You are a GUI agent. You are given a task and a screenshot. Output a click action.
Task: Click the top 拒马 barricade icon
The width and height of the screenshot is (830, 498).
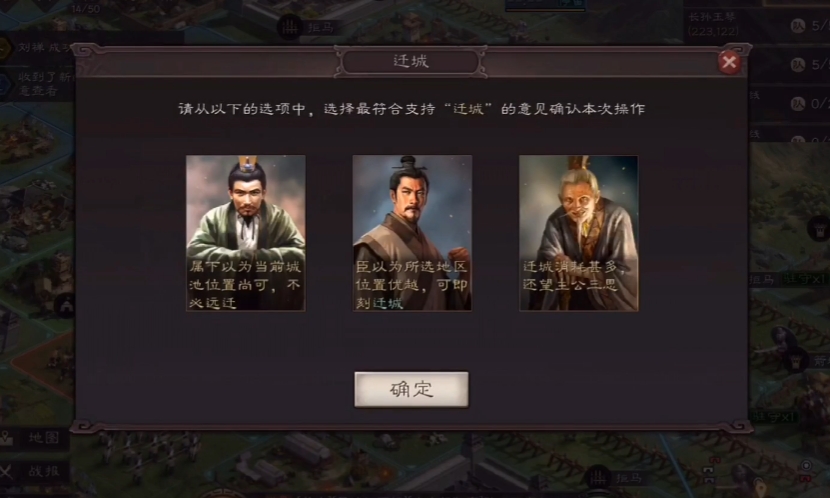click(x=290, y=27)
